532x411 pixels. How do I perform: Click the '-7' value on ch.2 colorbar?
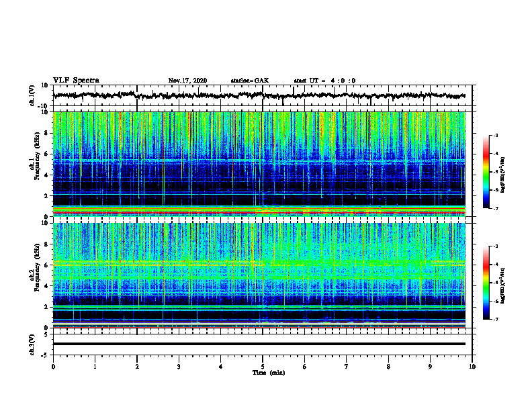(x=495, y=319)
